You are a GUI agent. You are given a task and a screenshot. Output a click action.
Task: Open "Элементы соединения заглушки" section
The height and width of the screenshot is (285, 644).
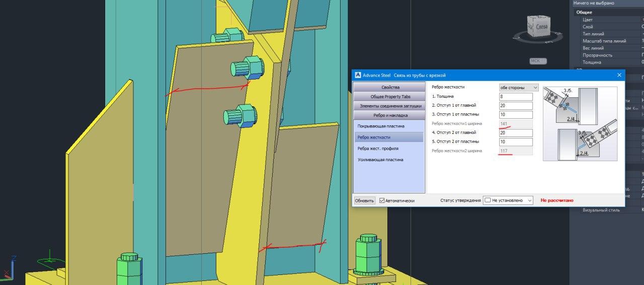[x=390, y=106]
